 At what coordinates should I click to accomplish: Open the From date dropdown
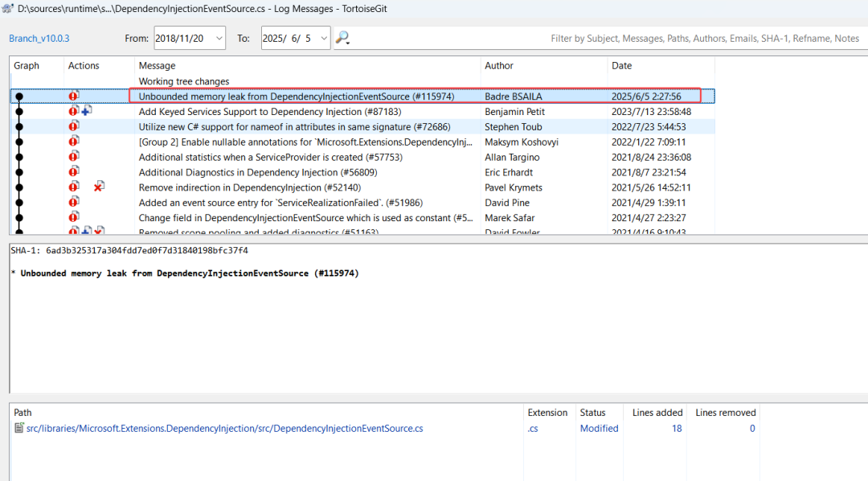point(219,38)
